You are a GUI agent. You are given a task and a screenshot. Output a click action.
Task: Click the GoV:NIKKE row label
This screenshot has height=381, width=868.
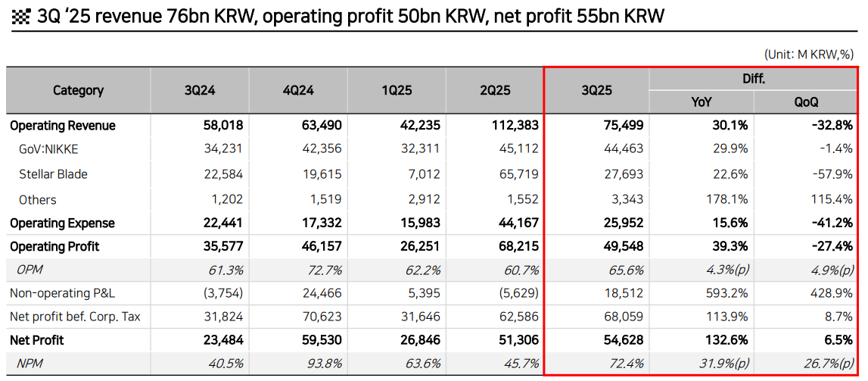tap(48, 149)
